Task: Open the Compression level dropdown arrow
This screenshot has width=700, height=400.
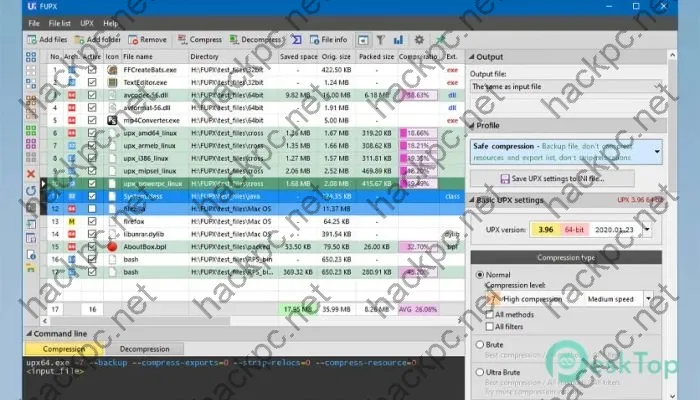Action: pyautogui.click(x=648, y=299)
